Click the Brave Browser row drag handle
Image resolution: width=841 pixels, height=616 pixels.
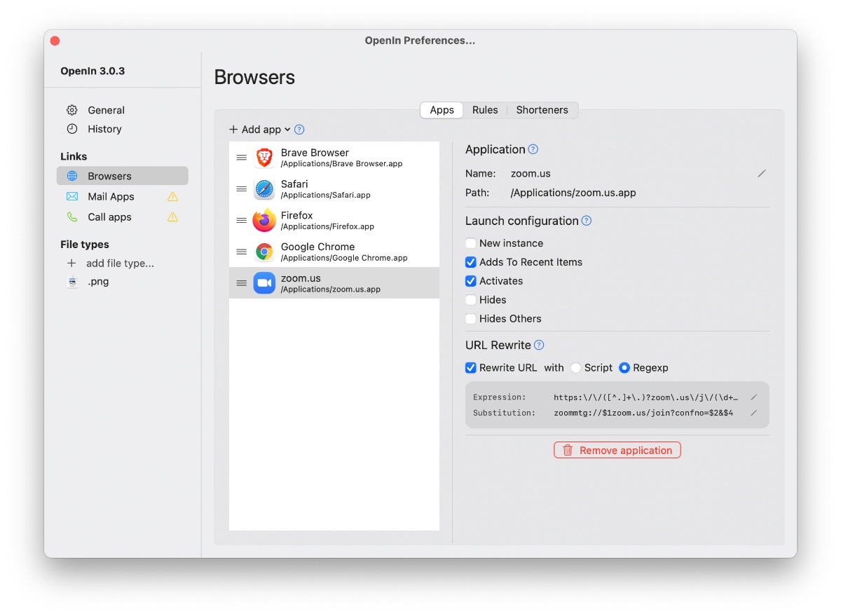[241, 158]
